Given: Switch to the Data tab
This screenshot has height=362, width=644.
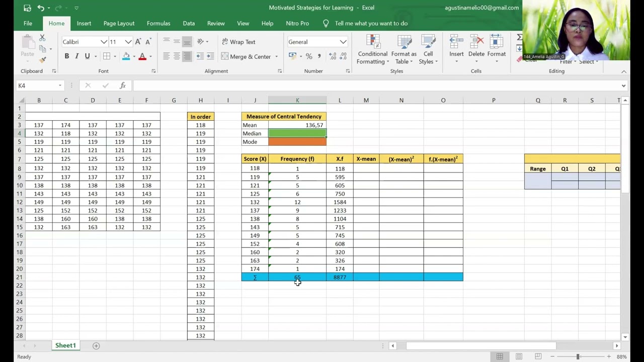Looking at the screenshot, I should pyautogui.click(x=189, y=23).
